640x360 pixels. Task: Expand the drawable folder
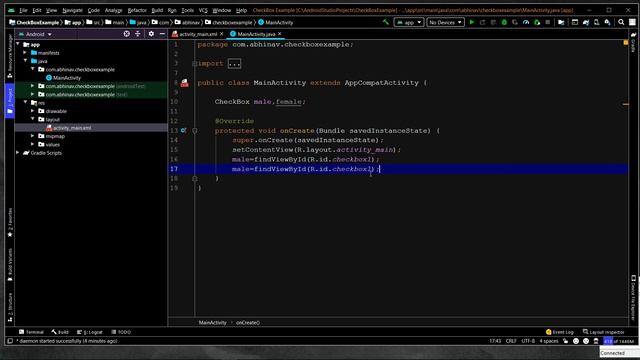click(x=33, y=111)
